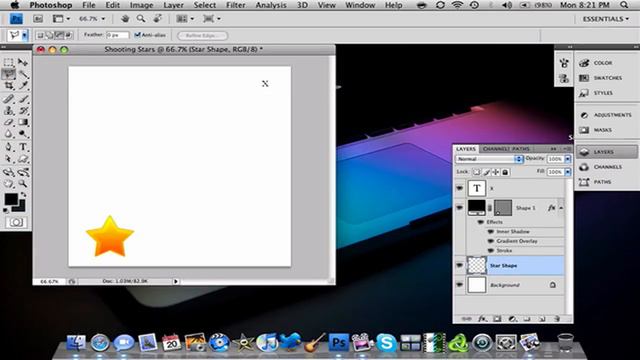
Task: Toggle Stroke effect visibility
Action: coord(491,250)
